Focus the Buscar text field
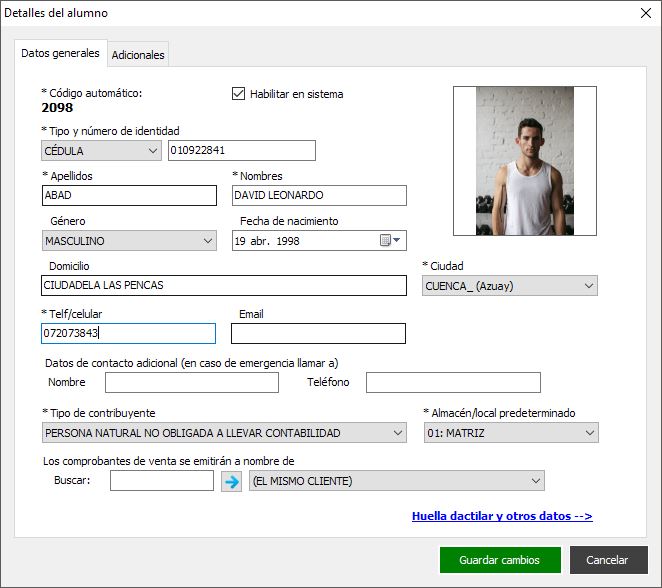This screenshot has width=662, height=588. [162, 481]
